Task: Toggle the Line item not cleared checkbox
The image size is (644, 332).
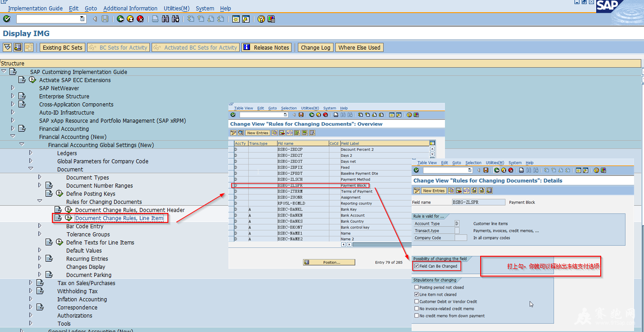Action: (x=416, y=295)
